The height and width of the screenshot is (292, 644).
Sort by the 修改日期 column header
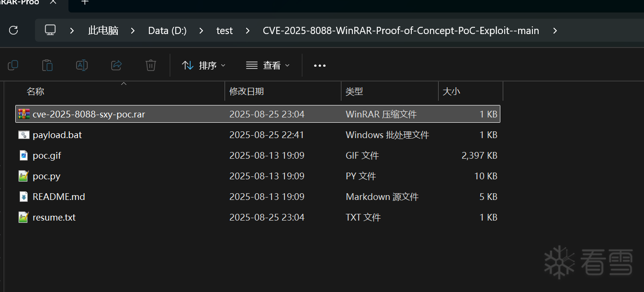tap(247, 91)
